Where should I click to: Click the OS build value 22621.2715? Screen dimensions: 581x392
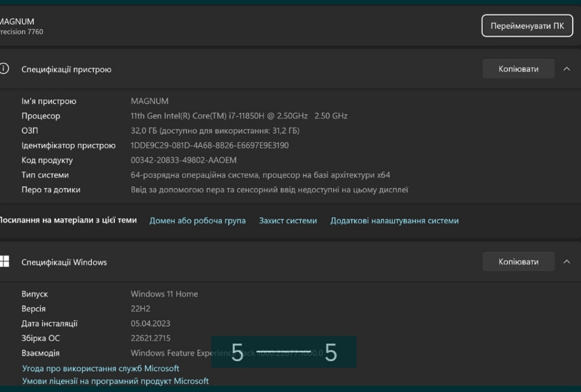(150, 338)
